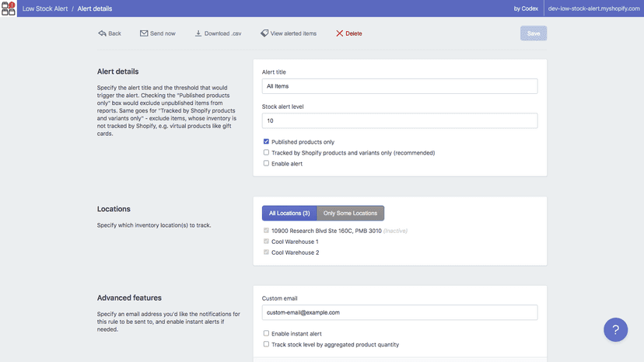Tick the Enable alert checkbox
The width and height of the screenshot is (644, 362).
[266, 163]
